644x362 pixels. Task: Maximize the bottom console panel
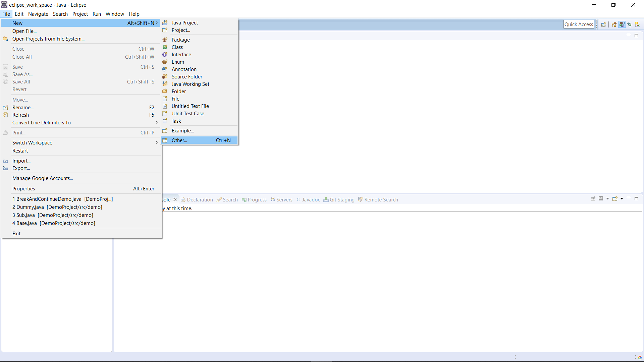[x=636, y=199]
